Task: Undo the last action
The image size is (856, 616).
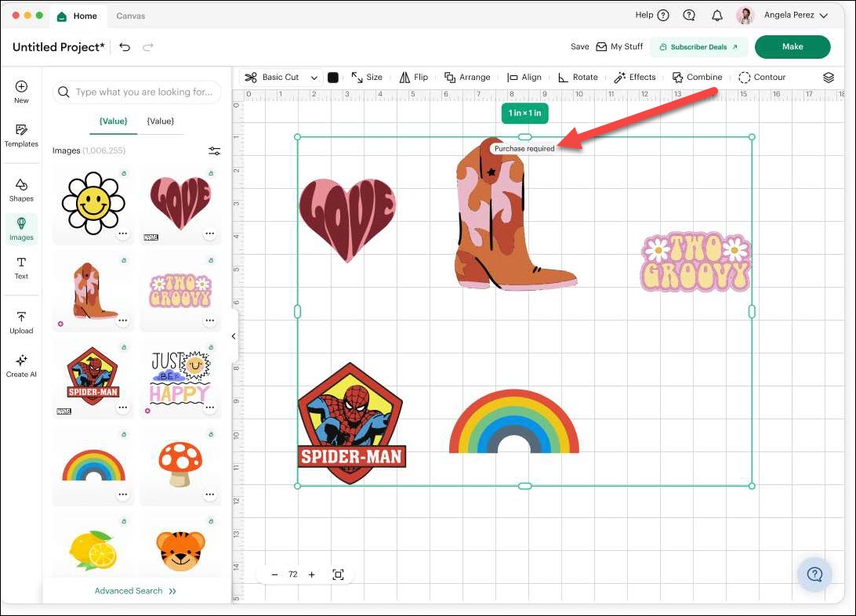Action: 125,47
